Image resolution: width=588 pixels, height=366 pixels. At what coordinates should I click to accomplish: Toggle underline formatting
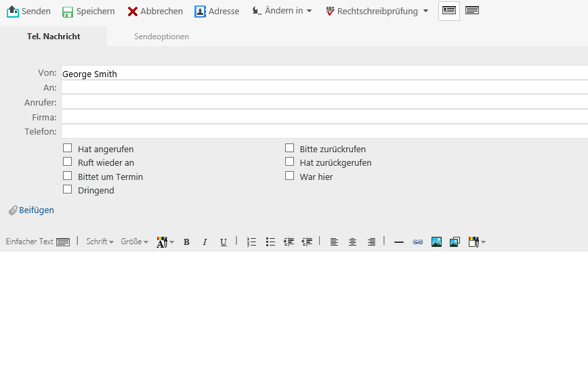[224, 242]
